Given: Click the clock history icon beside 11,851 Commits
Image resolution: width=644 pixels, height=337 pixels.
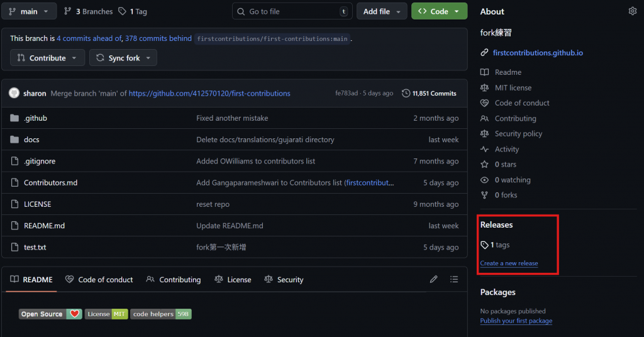Looking at the screenshot, I should (x=406, y=93).
